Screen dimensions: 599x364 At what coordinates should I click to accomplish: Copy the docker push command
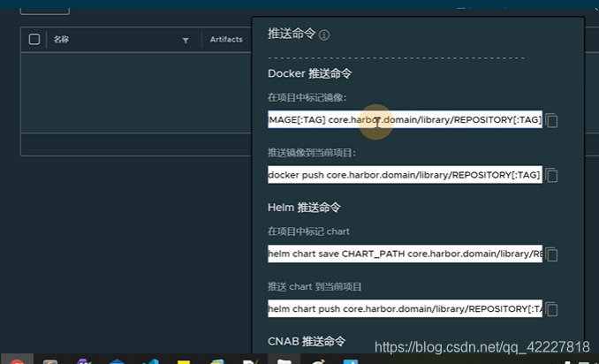[x=551, y=175]
